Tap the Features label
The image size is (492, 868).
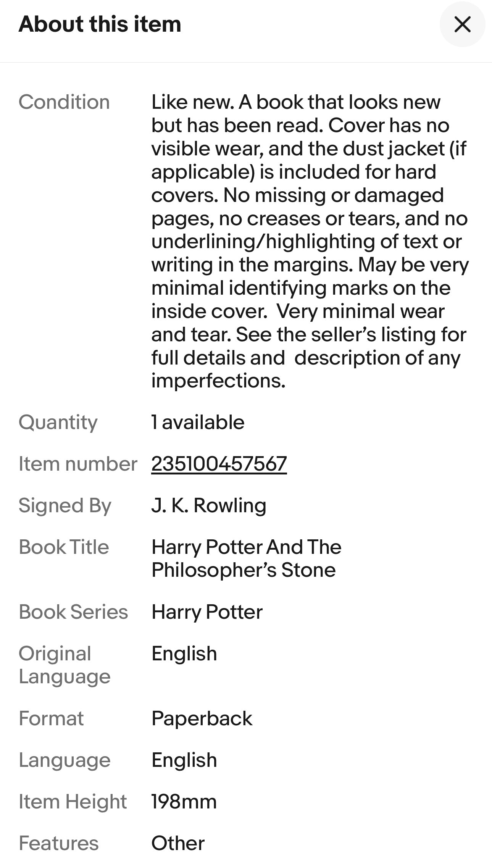tap(58, 843)
